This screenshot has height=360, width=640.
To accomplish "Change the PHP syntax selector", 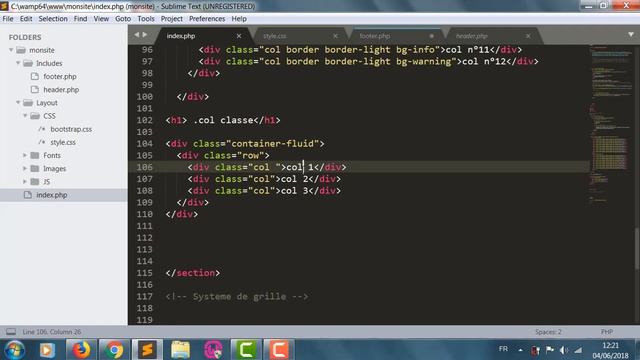I will (x=607, y=332).
